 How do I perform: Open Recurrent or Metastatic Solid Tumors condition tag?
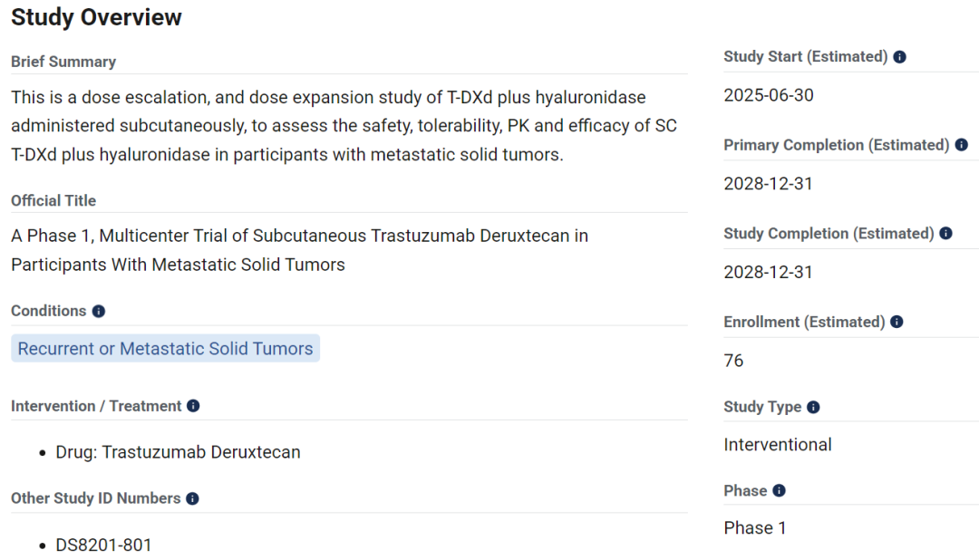tap(166, 348)
